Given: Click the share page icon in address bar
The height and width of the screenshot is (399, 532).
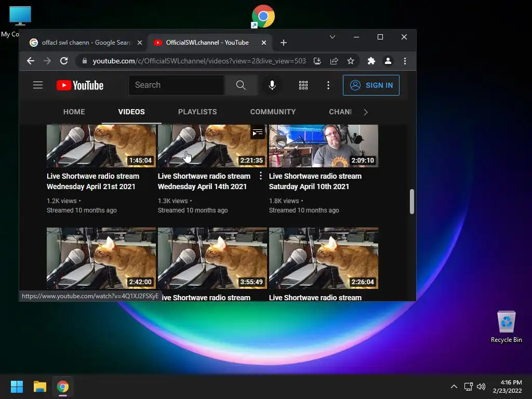Looking at the screenshot, I should (x=334, y=61).
